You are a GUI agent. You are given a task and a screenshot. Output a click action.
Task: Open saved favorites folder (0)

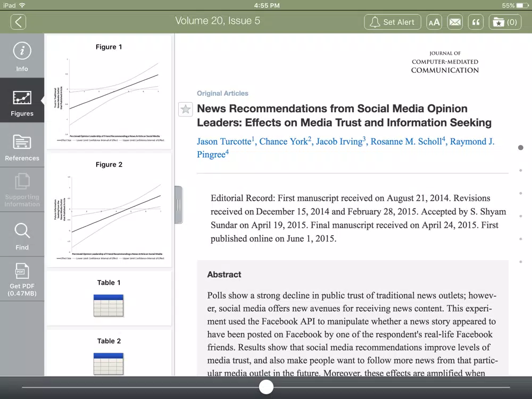(x=505, y=22)
